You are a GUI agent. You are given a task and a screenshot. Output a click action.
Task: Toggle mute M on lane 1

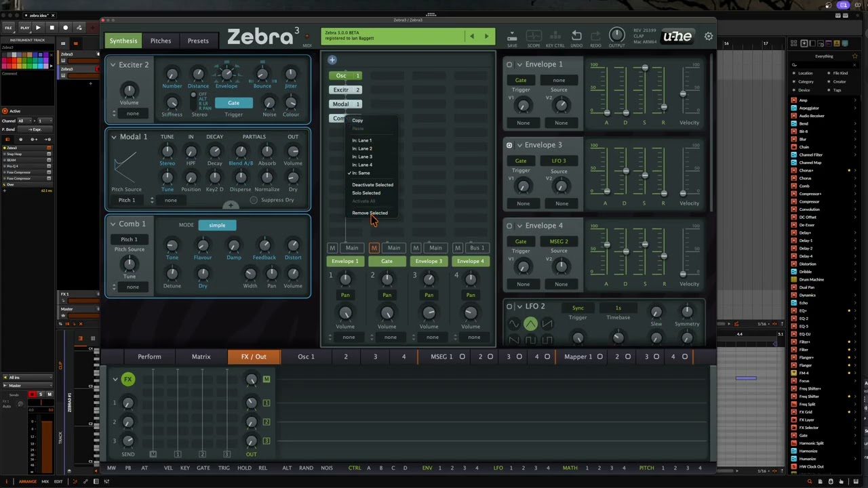tap(332, 248)
